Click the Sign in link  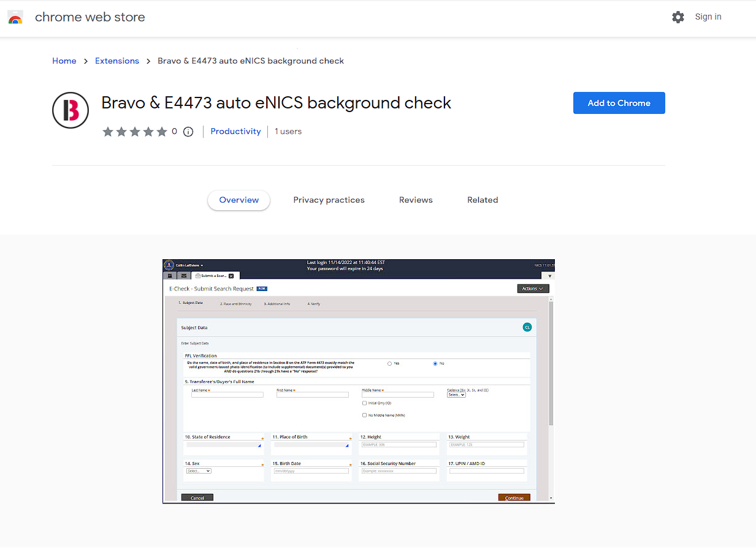click(708, 17)
